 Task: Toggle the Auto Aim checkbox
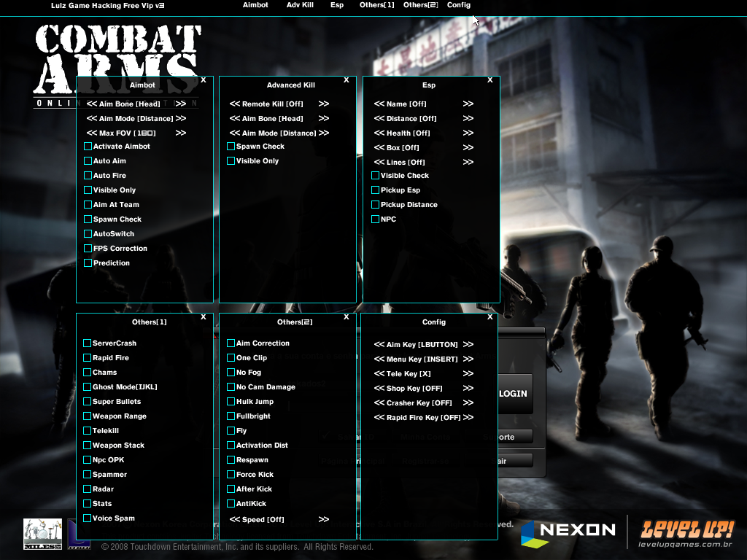click(88, 161)
